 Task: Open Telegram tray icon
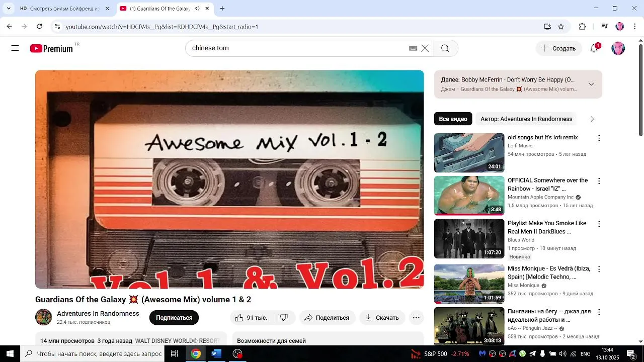532,354
